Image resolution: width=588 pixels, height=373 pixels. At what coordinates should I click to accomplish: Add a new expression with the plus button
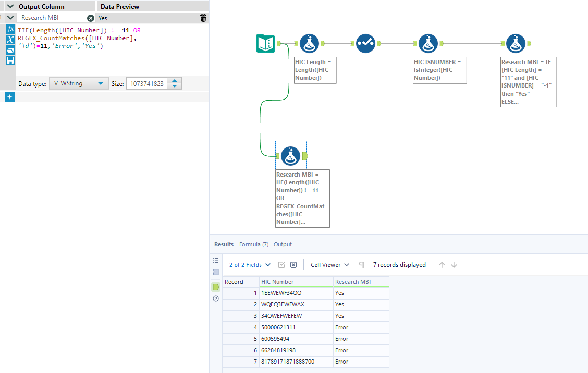[x=9, y=96]
